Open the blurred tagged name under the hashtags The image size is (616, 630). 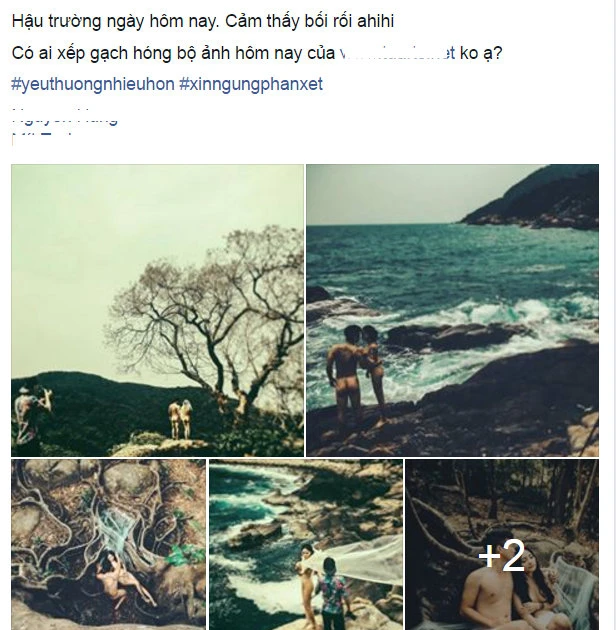tap(64, 119)
